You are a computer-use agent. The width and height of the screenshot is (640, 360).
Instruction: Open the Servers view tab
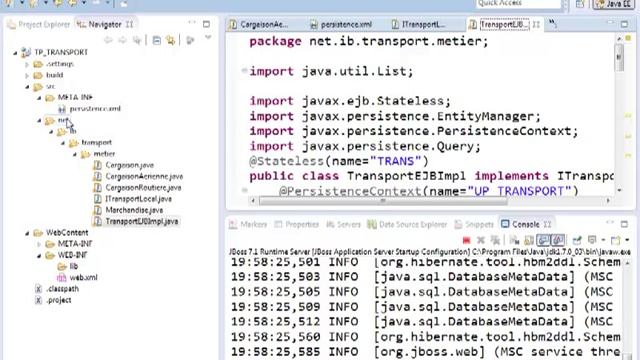point(344,224)
